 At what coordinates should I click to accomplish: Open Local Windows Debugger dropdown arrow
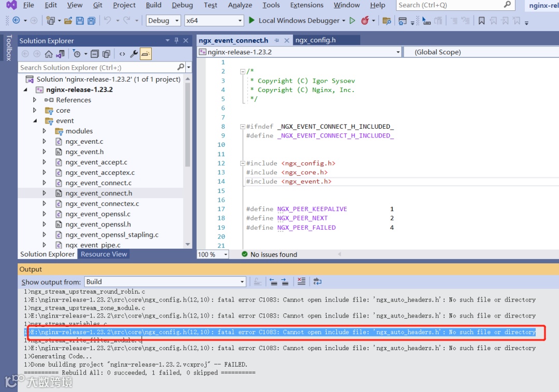[x=344, y=21]
